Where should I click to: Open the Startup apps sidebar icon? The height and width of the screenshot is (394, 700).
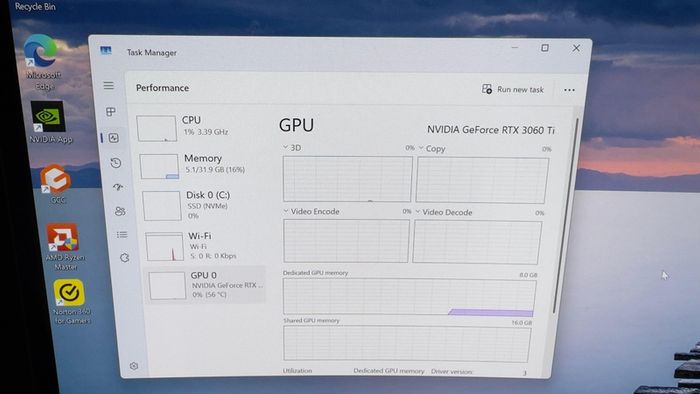[118, 187]
